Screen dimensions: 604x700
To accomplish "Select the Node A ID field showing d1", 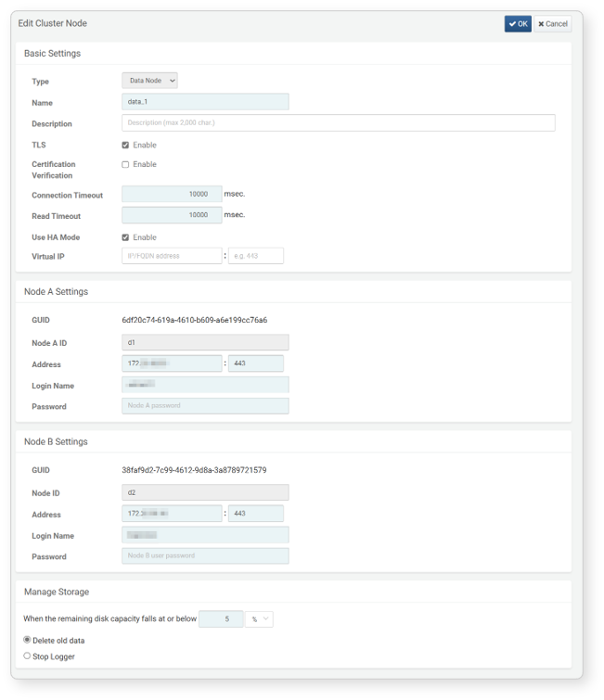I will tap(205, 342).
